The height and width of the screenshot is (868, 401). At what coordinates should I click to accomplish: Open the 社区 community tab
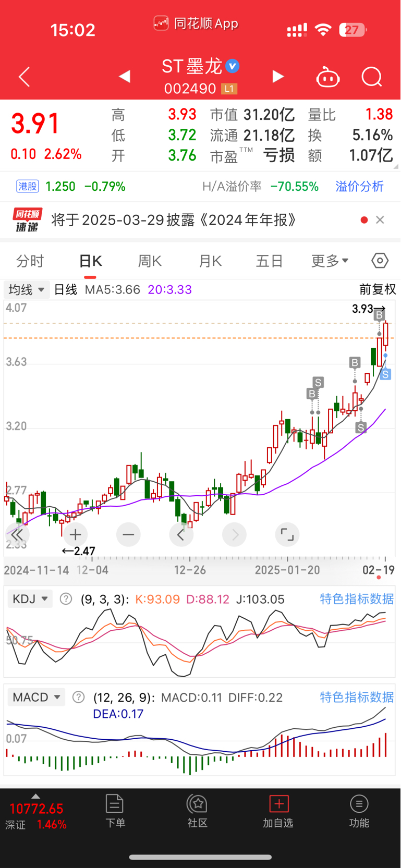point(198,811)
